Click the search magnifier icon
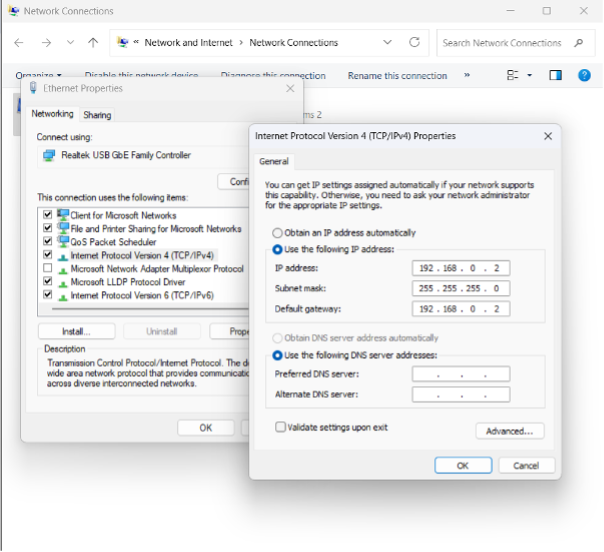Screen dimensions: 604x552 coord(578,43)
